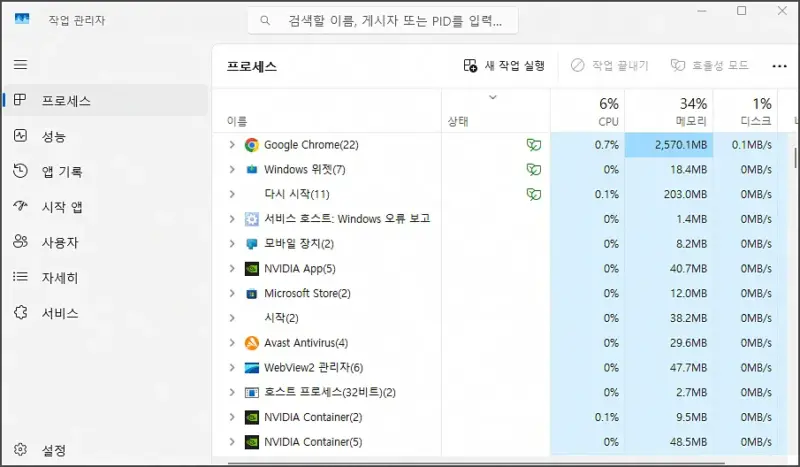
Task: Open the hamburger navigation menu
Action: click(x=20, y=65)
